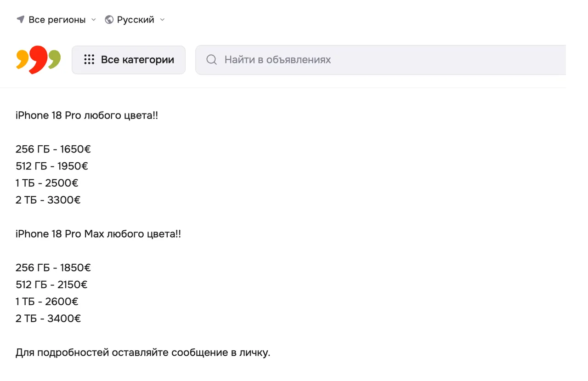Click the magnifier icon in the search bar
Viewport: 588px width, 381px height.
click(x=211, y=60)
